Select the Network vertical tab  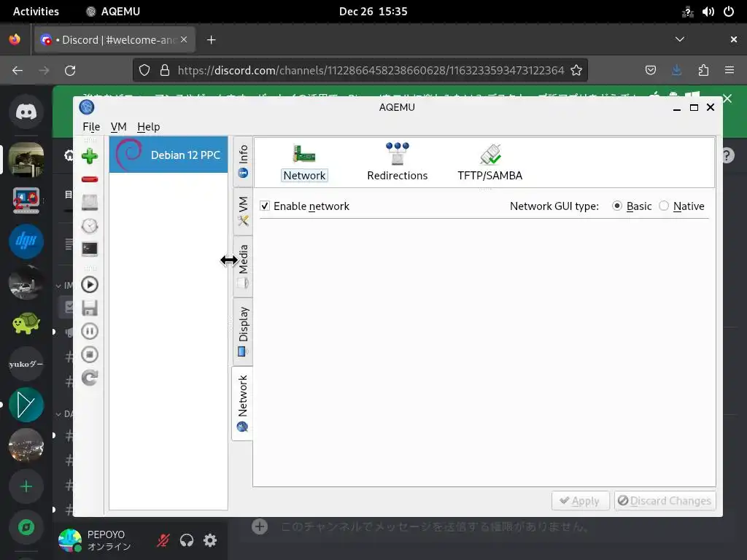coord(242,403)
